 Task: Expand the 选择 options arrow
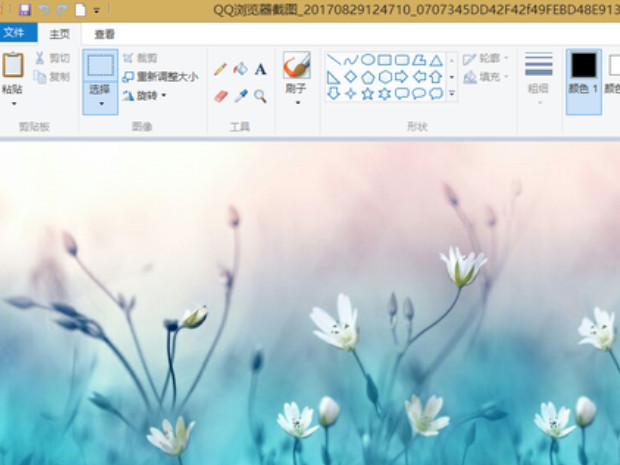(x=101, y=104)
